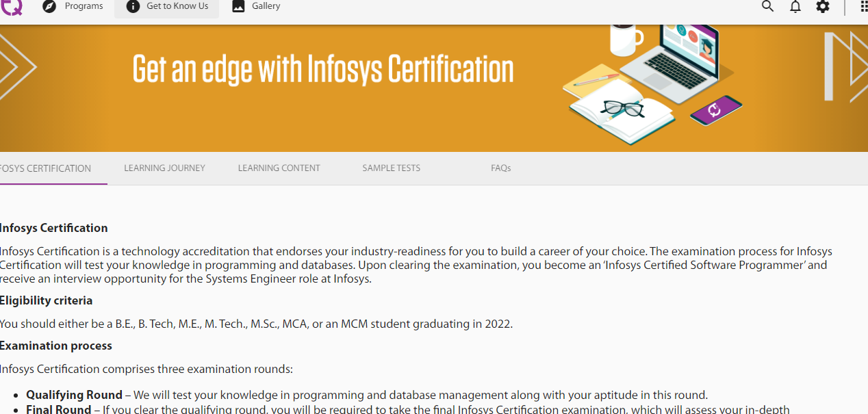868x414 pixels.
Task: Click the purple site logo icon
Action: coord(11,7)
